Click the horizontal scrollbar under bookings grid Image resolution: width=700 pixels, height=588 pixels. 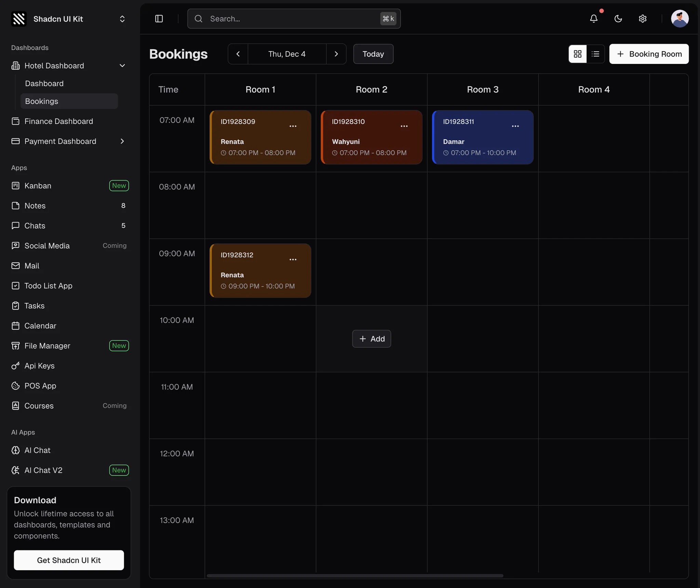[x=355, y=576]
